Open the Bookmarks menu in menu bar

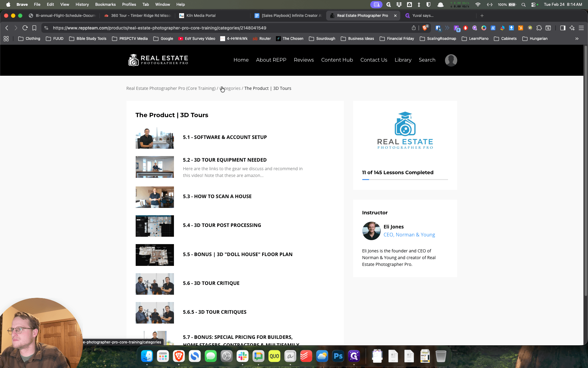(x=105, y=5)
